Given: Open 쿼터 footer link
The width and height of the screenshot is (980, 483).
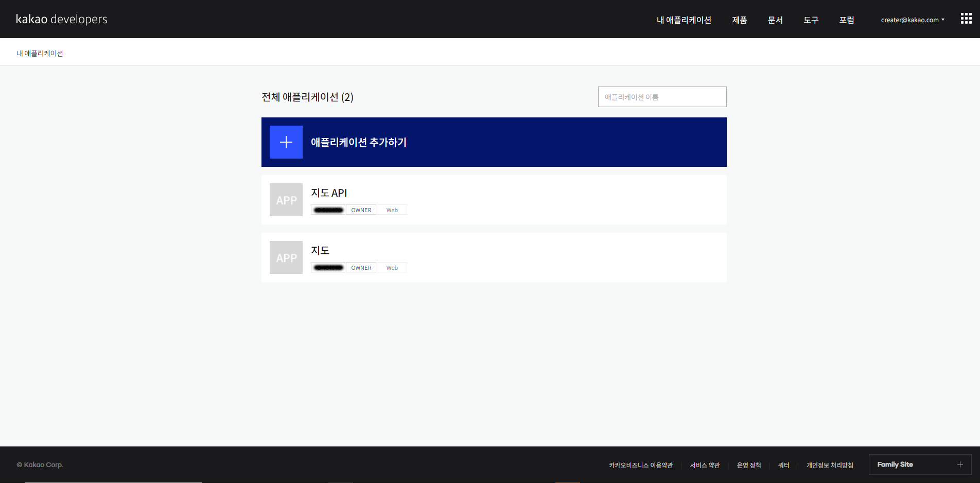Looking at the screenshot, I should [784, 465].
